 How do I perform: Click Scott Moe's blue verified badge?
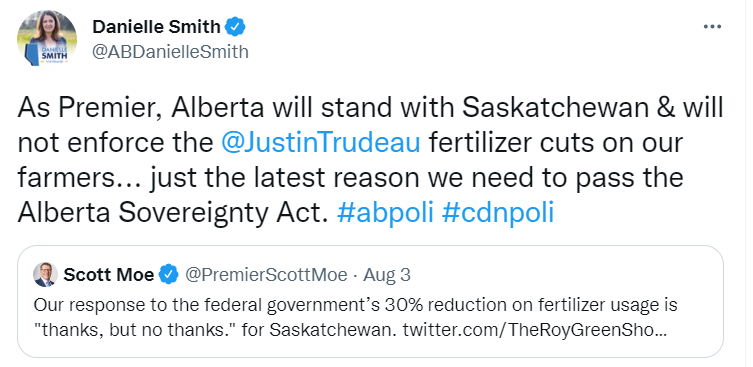point(169,275)
